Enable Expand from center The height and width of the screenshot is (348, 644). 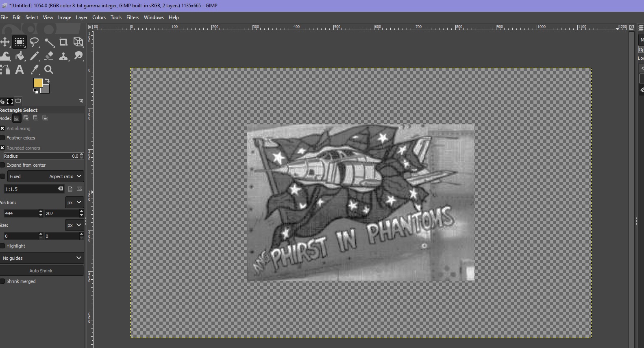coord(2,165)
